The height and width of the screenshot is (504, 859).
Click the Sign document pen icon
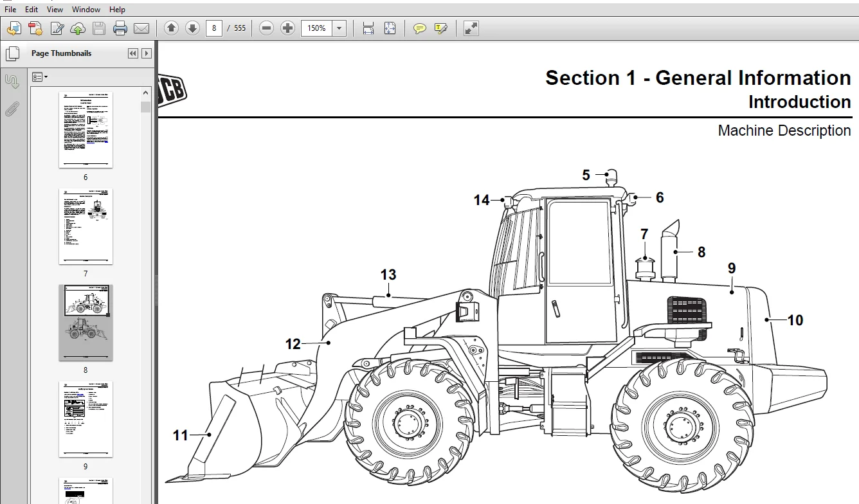click(57, 28)
